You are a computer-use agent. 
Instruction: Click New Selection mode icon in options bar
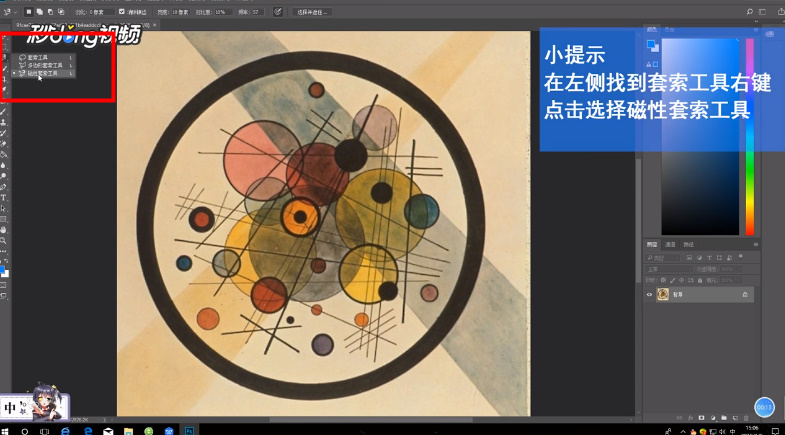coord(29,12)
